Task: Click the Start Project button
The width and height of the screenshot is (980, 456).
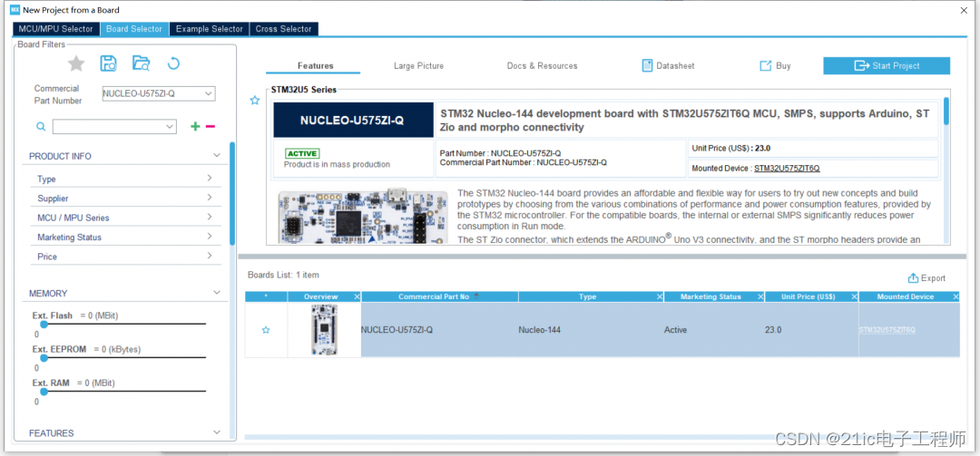Action: coord(887,65)
